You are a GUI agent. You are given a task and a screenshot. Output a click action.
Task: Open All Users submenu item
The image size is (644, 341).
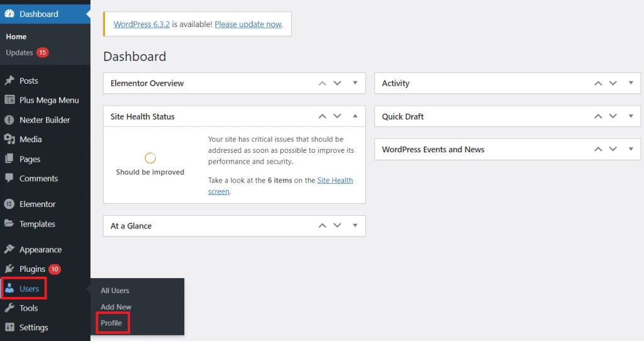115,291
